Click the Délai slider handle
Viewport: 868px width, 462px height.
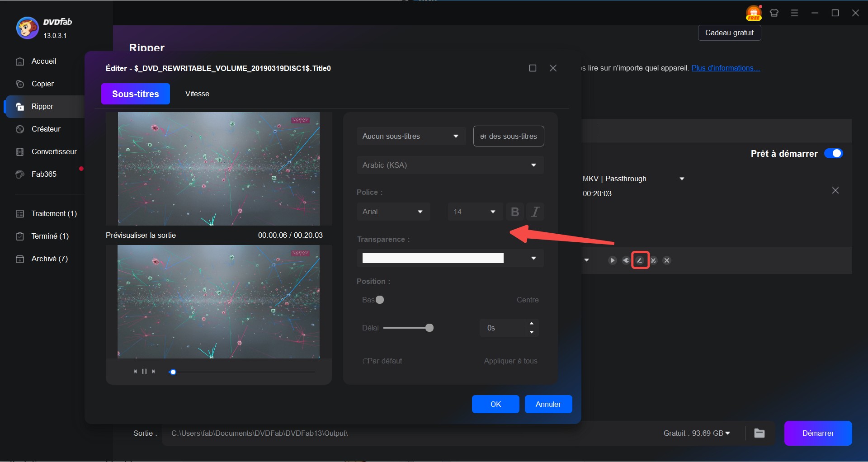point(429,328)
